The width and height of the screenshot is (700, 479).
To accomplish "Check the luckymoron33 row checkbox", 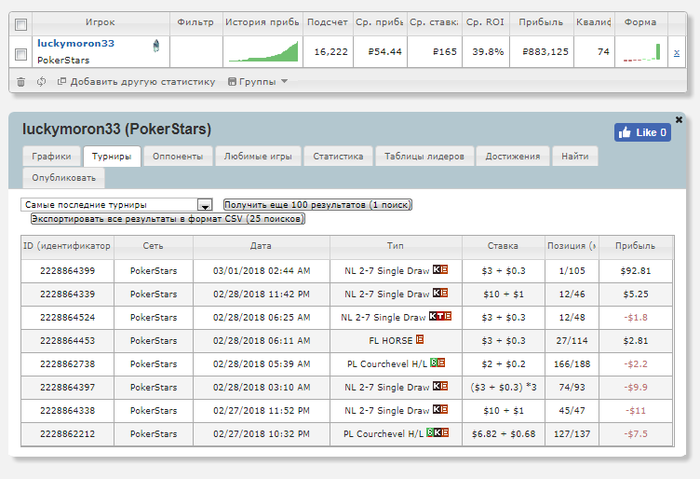I will point(21,54).
